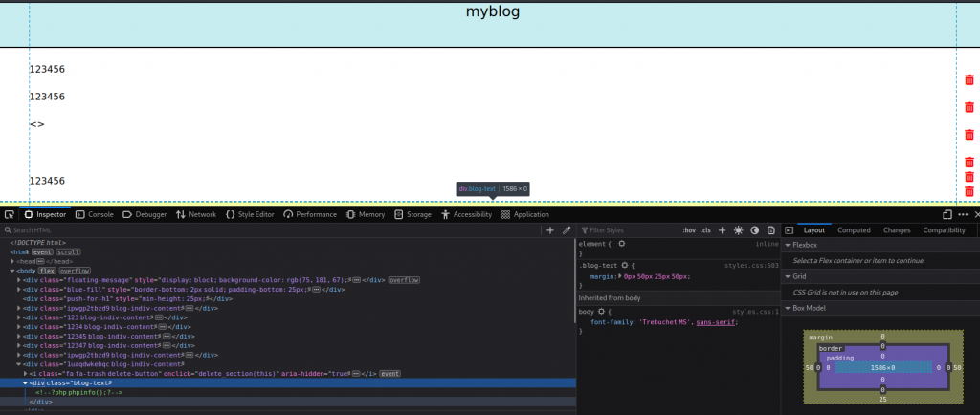This screenshot has height=415, width=980.
Task: Toggle light color scheme simulation
Action: 738,230
